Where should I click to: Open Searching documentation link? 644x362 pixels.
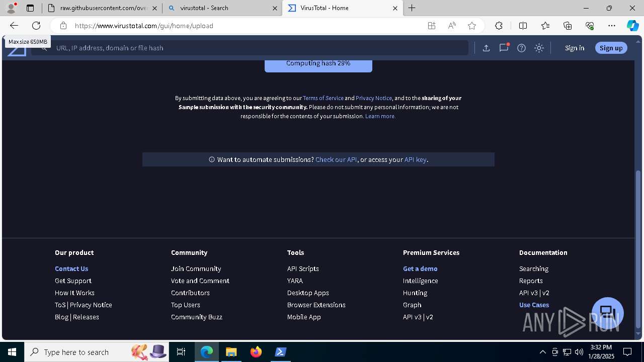[534, 268]
